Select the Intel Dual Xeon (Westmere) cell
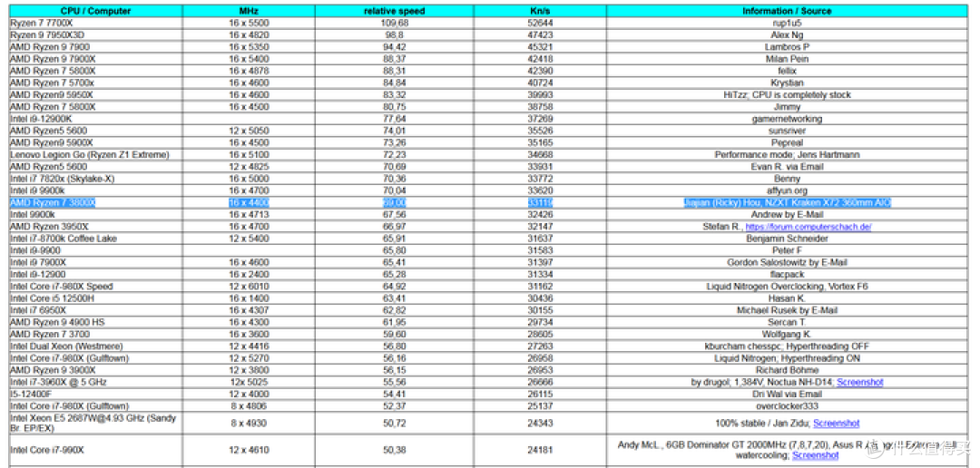The height and width of the screenshot is (468, 980). coord(95,346)
